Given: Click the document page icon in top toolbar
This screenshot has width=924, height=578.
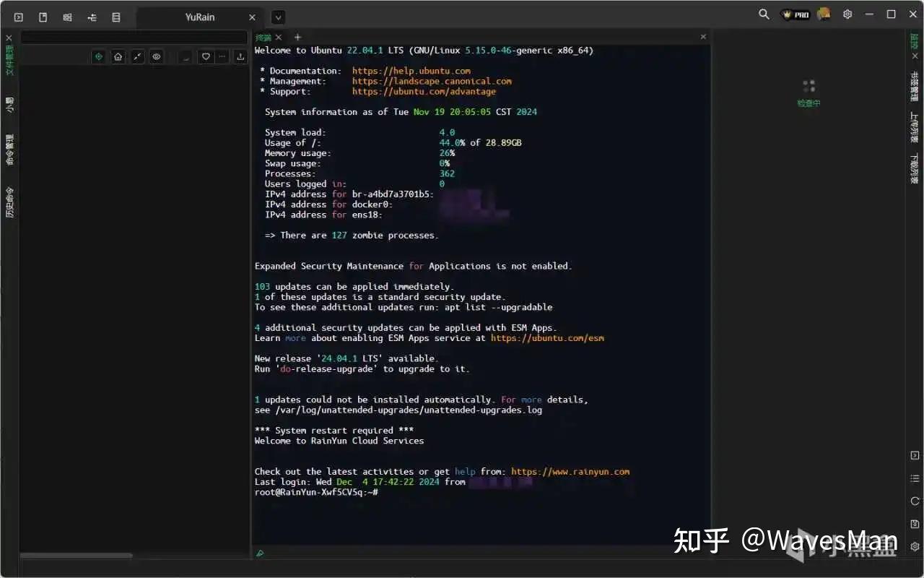Looking at the screenshot, I should (43, 17).
